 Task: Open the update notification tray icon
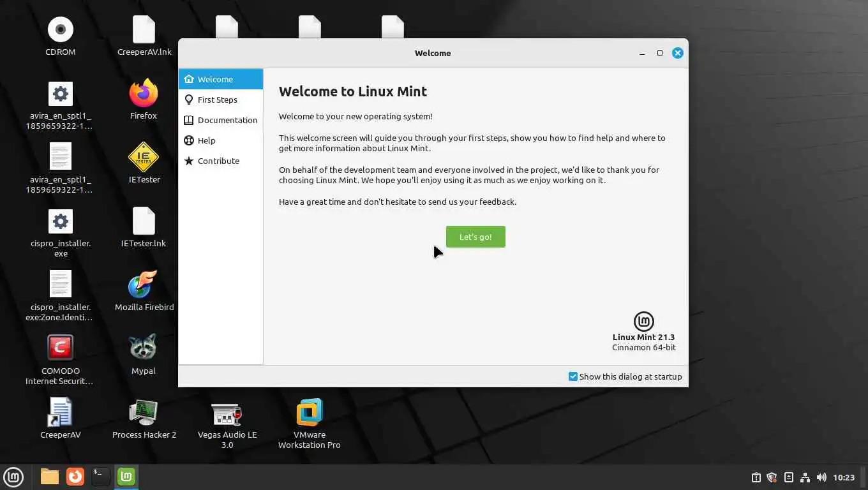tap(756, 477)
